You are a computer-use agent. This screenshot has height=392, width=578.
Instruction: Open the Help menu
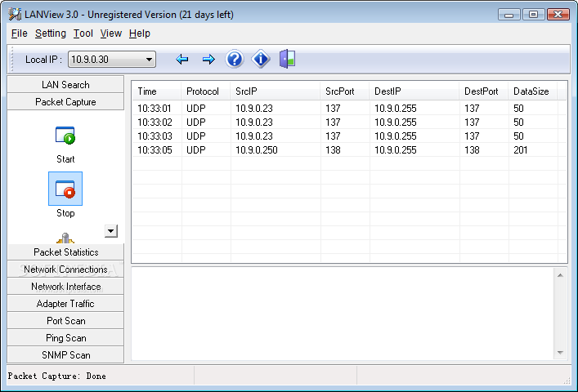(140, 33)
